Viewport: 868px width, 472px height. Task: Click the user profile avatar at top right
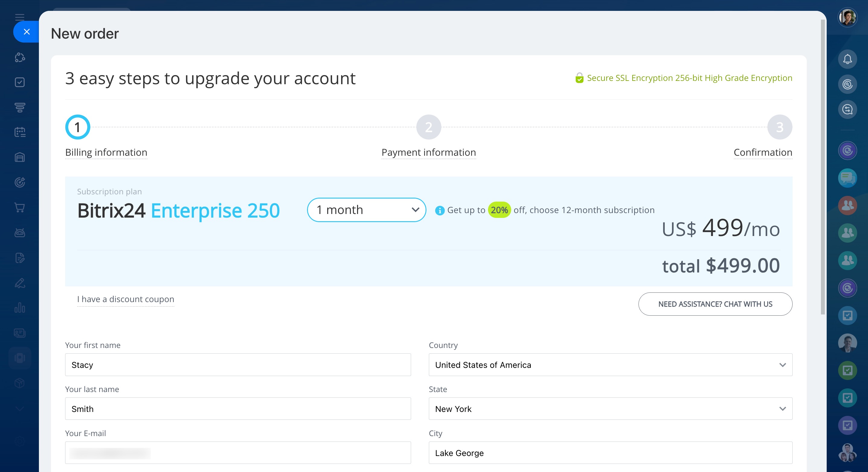pyautogui.click(x=847, y=17)
